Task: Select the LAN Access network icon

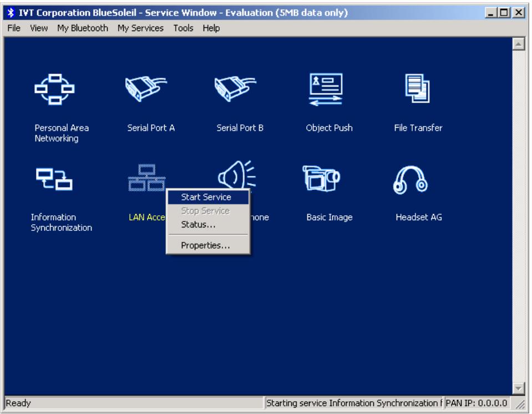Action: 146,178
